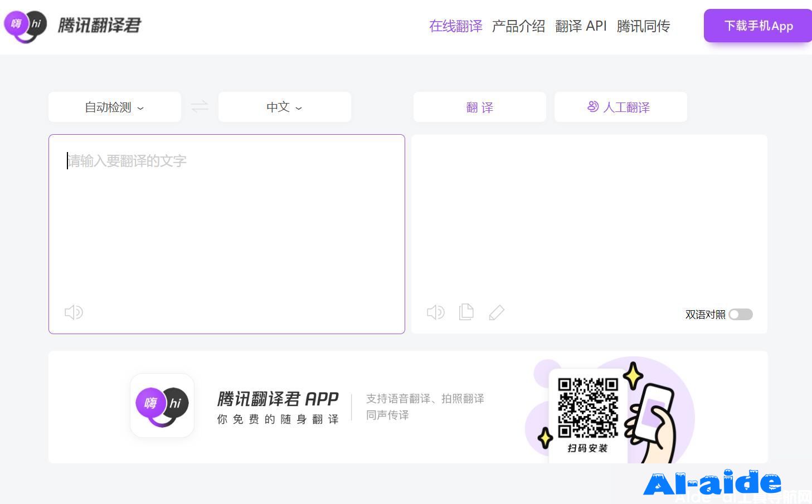812x504 pixels.
Task: Open the 自动检测 source language dropdown
Action: (115, 107)
